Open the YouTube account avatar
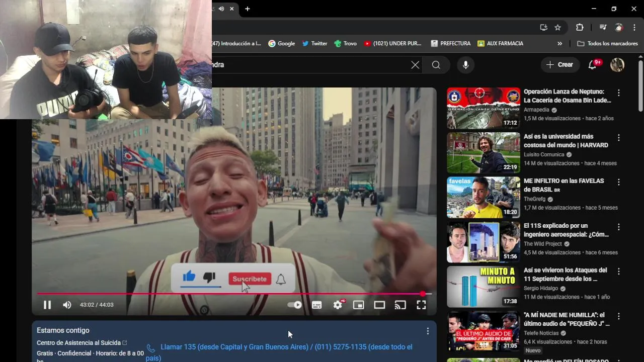 click(x=617, y=65)
